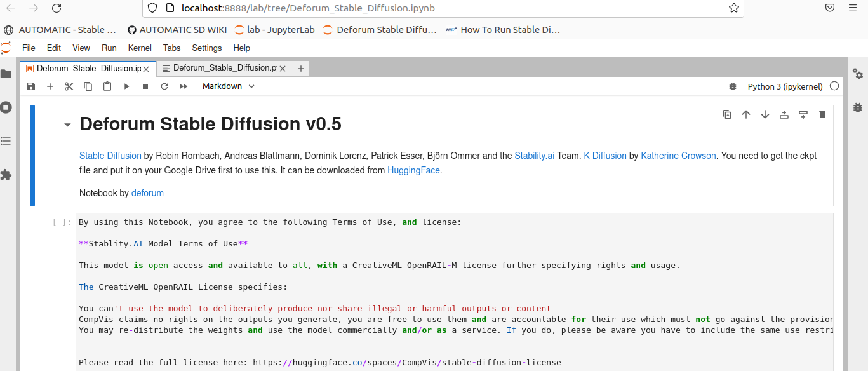
Task: Open the Settings menu
Action: tap(207, 48)
